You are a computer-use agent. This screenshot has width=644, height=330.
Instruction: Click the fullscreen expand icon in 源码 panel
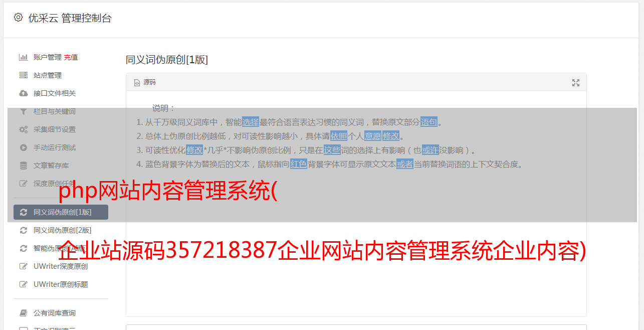pos(576,83)
